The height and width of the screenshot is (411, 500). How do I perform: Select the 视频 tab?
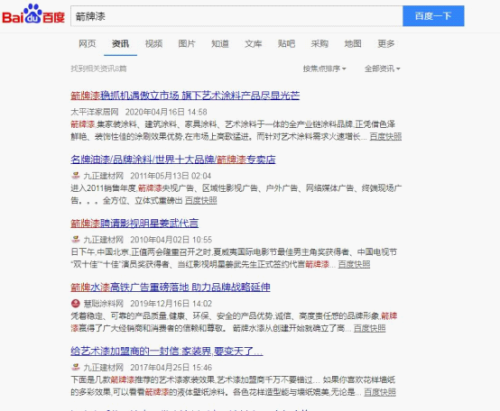coord(154,44)
